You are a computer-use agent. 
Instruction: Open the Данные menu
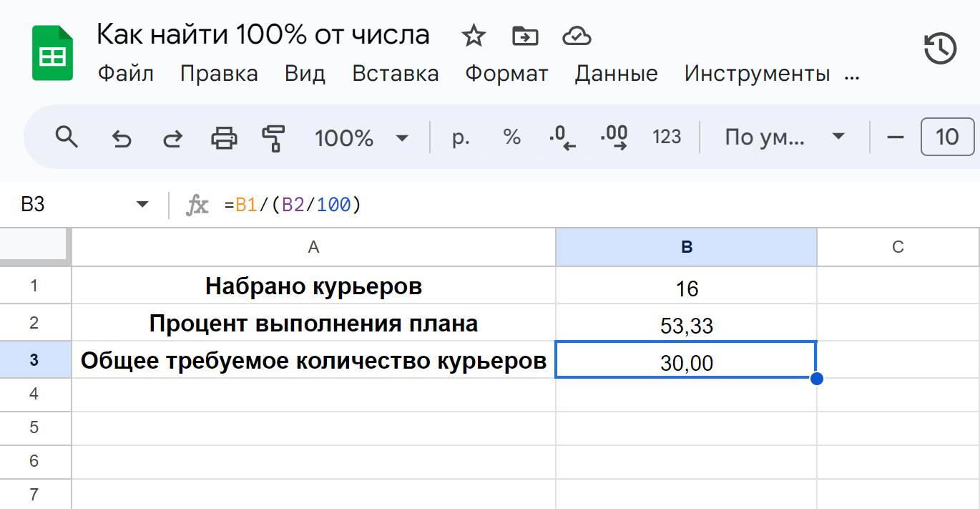click(616, 73)
